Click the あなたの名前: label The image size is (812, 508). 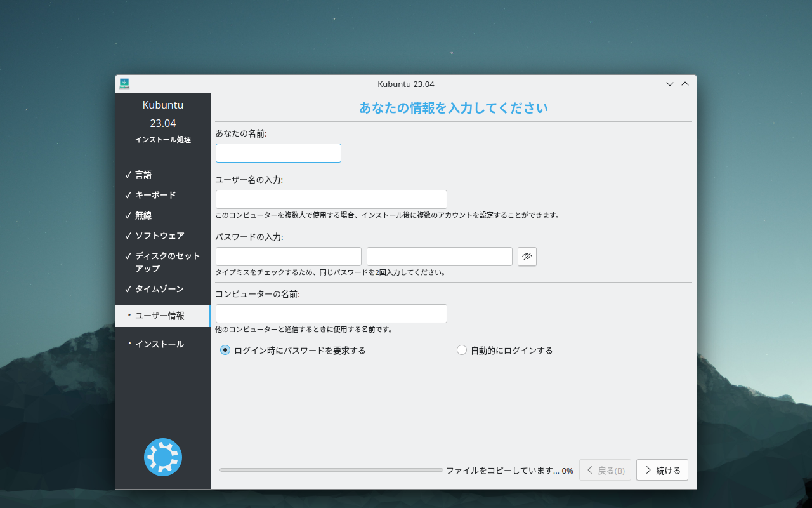[x=241, y=133]
